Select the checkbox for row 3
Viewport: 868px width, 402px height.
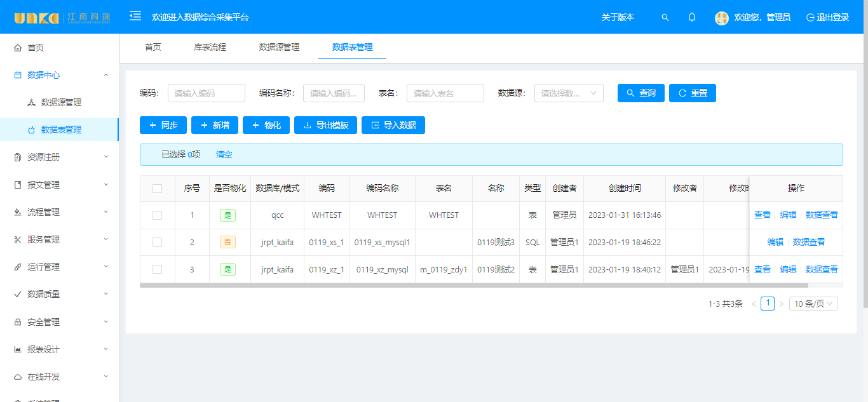point(158,269)
